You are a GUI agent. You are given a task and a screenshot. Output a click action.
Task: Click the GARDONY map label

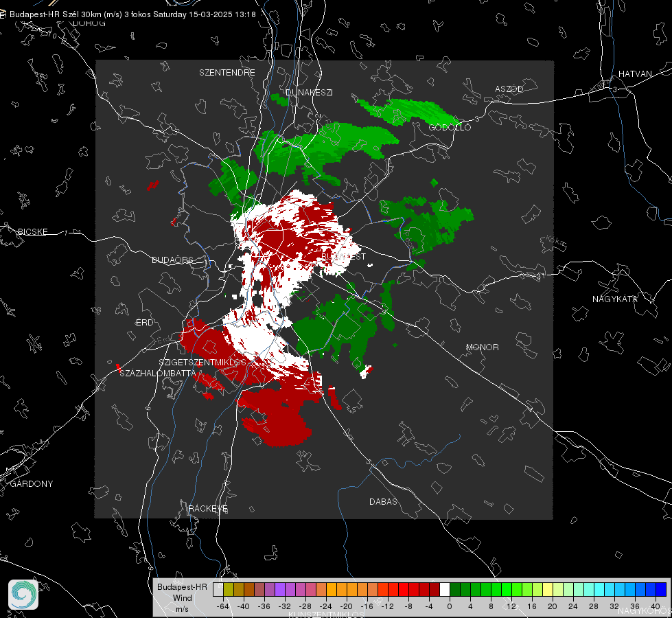(x=32, y=484)
